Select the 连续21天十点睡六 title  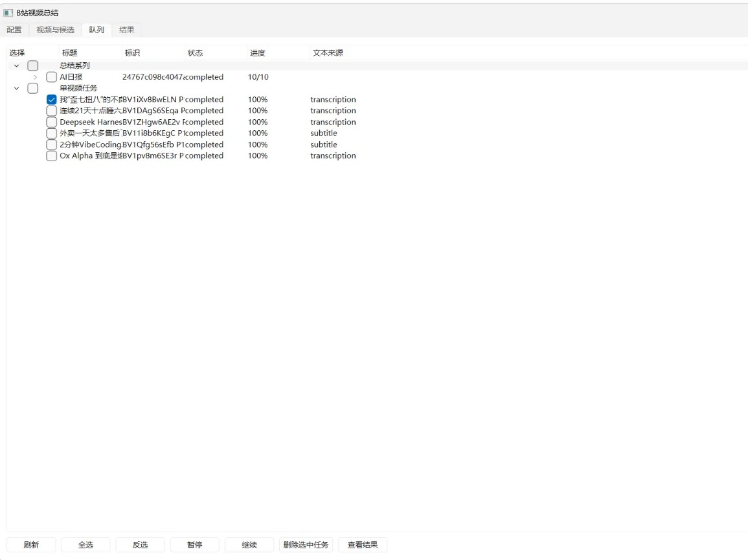pos(90,111)
